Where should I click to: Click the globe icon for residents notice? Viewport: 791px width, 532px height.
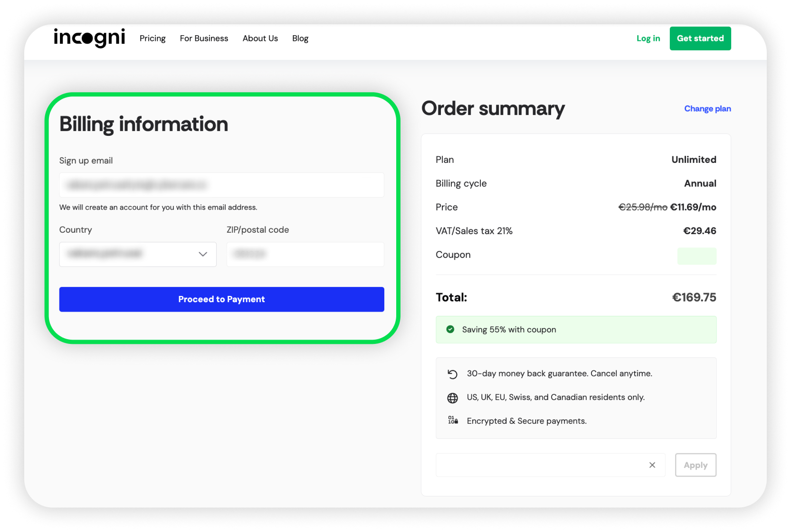(452, 398)
